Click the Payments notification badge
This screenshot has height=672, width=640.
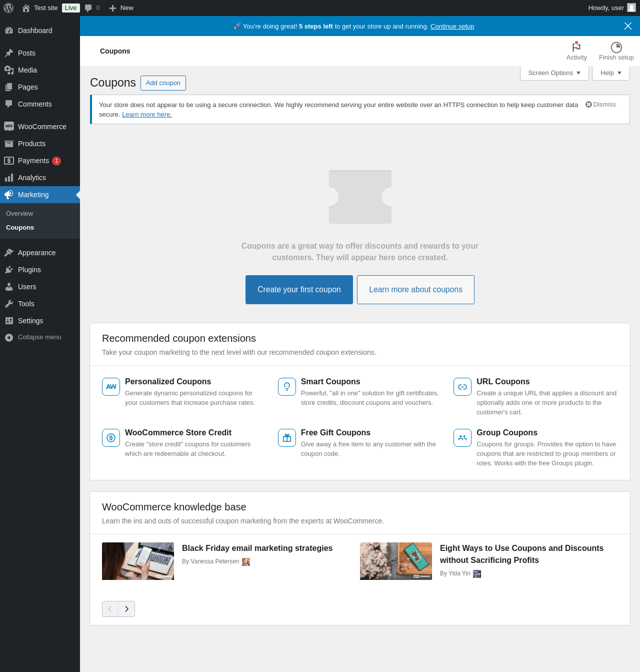[x=56, y=161]
